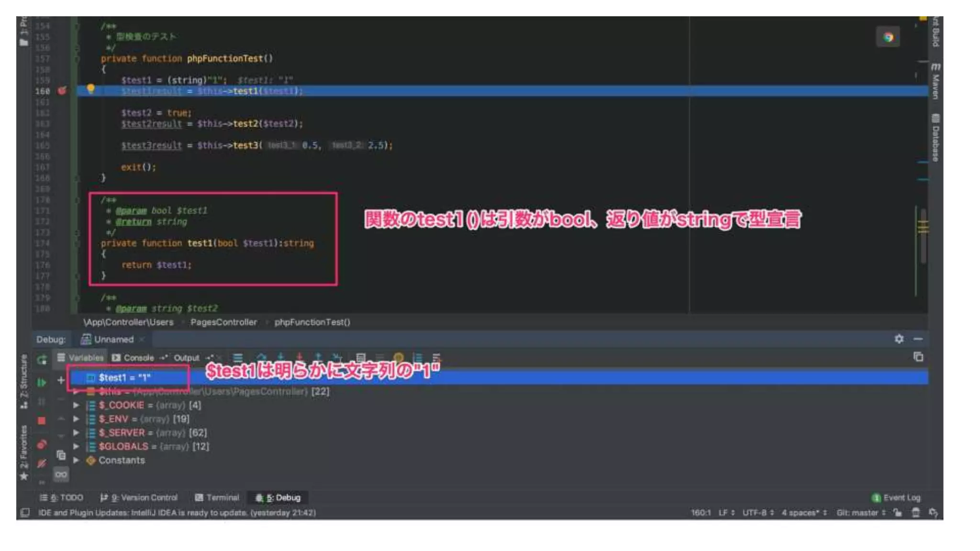The image size is (980, 551).
Task: Click the Evaluate Expression calculator icon
Action: point(360,358)
